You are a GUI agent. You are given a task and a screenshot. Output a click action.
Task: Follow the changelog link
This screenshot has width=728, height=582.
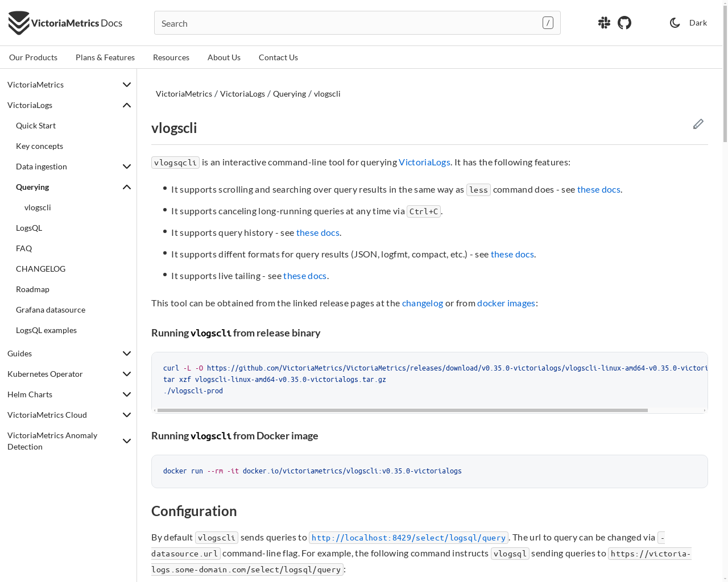click(422, 303)
